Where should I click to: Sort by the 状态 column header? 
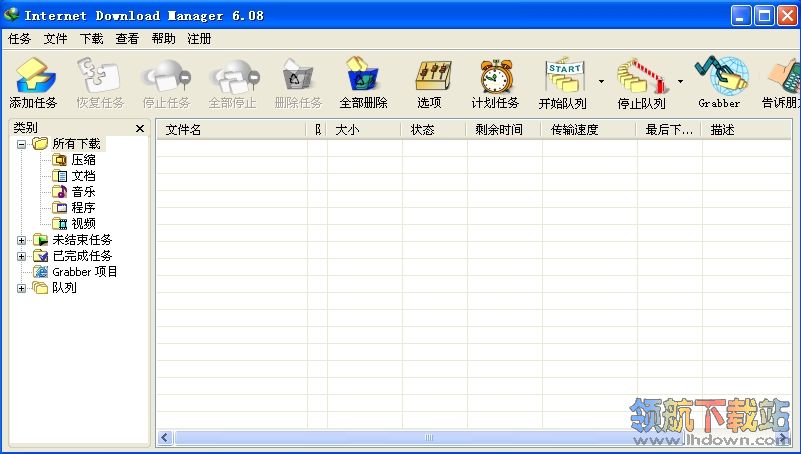[x=434, y=130]
